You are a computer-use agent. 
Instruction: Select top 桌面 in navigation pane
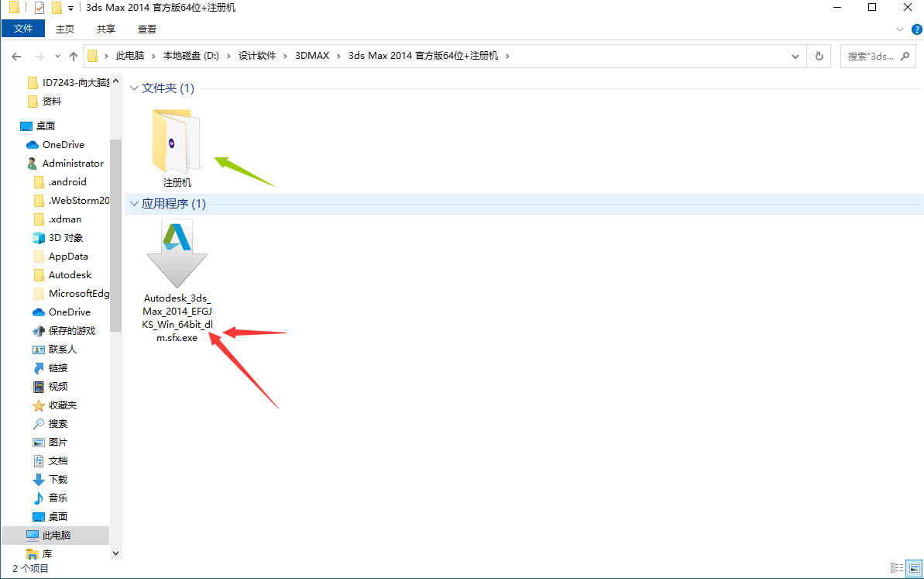pos(38,126)
